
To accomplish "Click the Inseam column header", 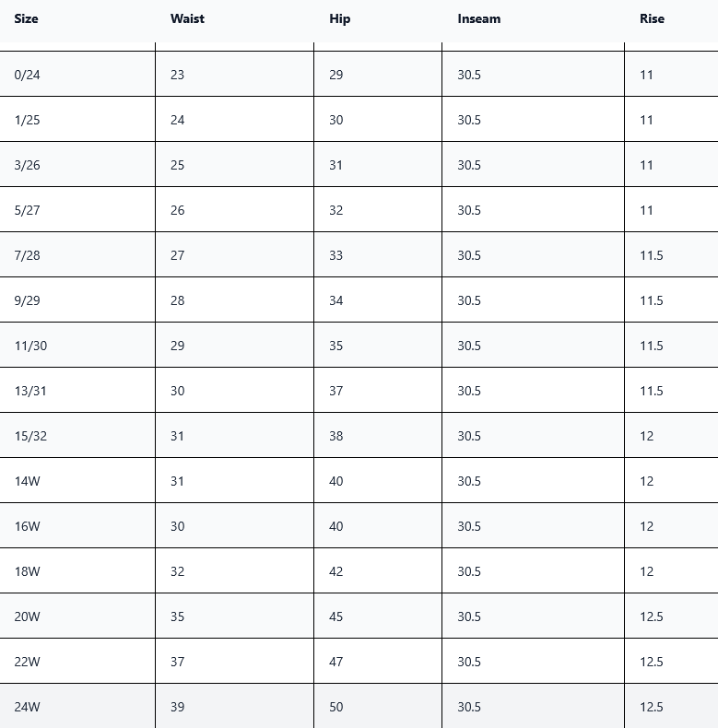I will pyautogui.click(x=479, y=18).
